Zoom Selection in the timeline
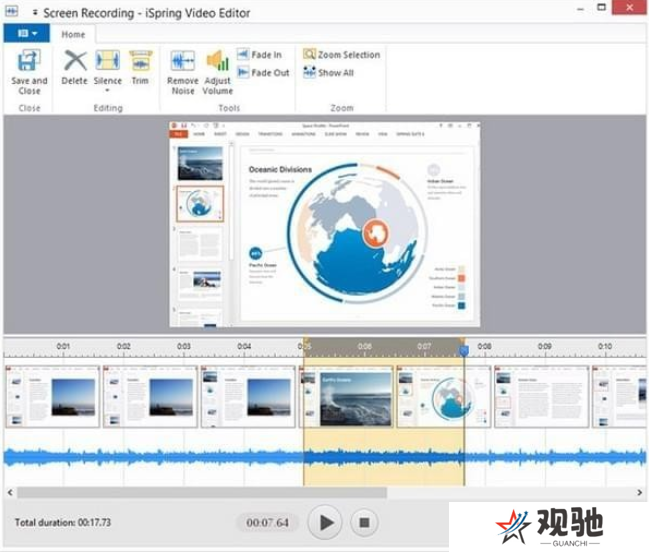The width and height of the screenshot is (649, 552). click(341, 55)
